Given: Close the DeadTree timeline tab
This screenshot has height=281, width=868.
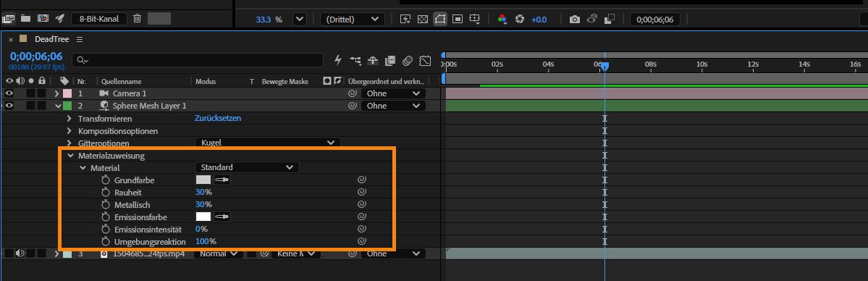Looking at the screenshot, I should (x=11, y=40).
